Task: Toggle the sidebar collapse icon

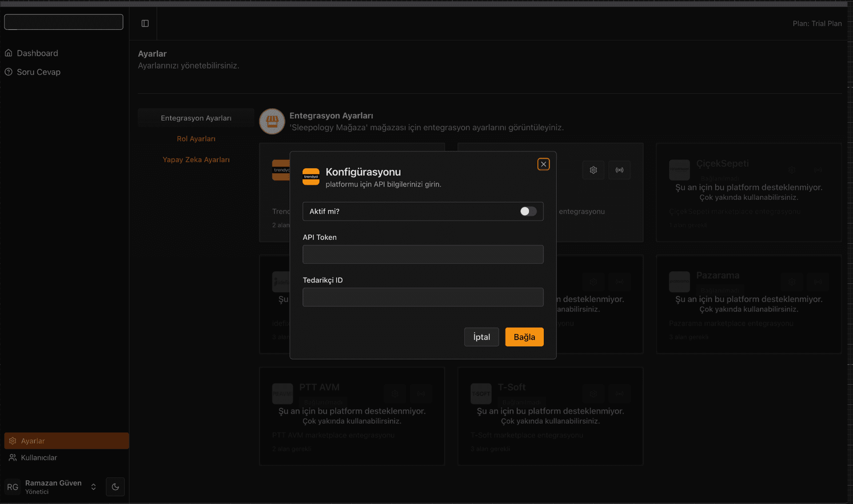Action: [x=145, y=24]
